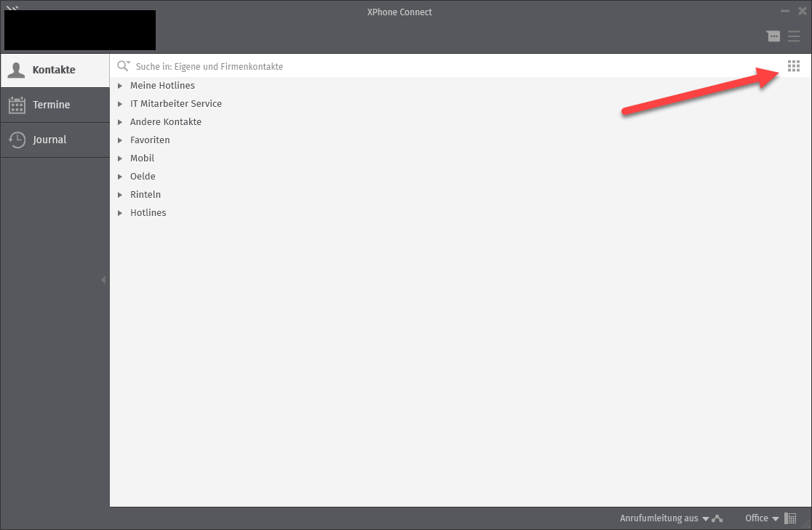Switch to the Kontakte tab
Screen dimensions: 812x530
tap(55, 71)
